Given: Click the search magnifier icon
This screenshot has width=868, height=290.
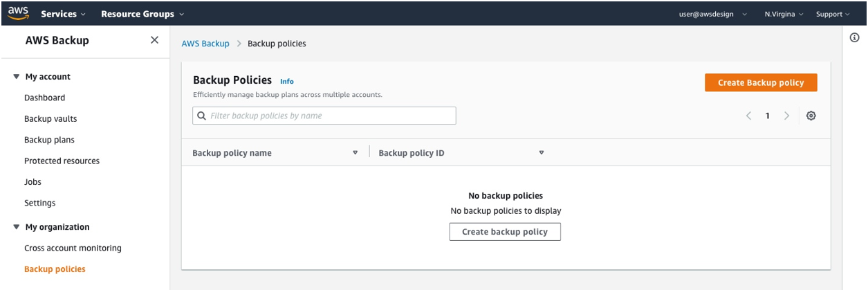Looking at the screenshot, I should (x=202, y=116).
